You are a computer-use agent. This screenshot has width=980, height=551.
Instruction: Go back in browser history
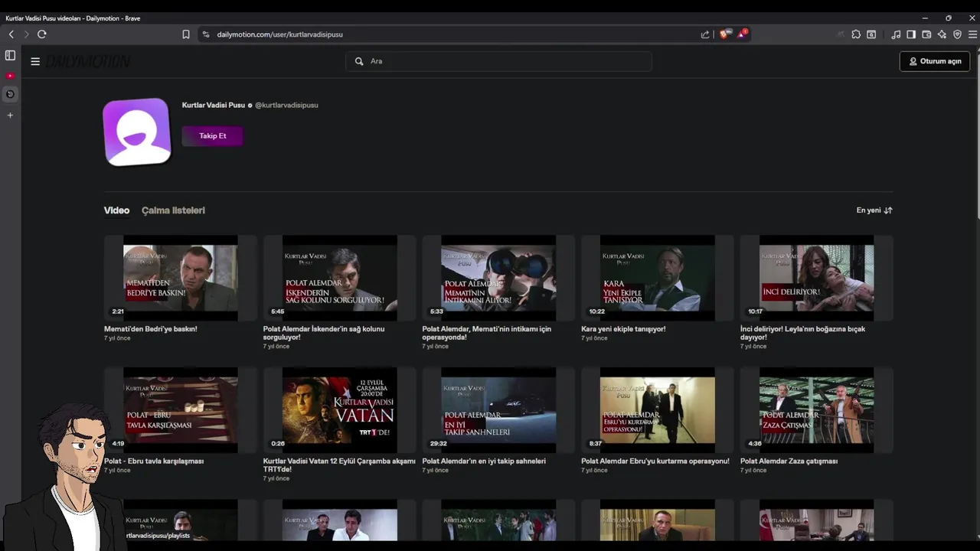pyautogui.click(x=11, y=34)
